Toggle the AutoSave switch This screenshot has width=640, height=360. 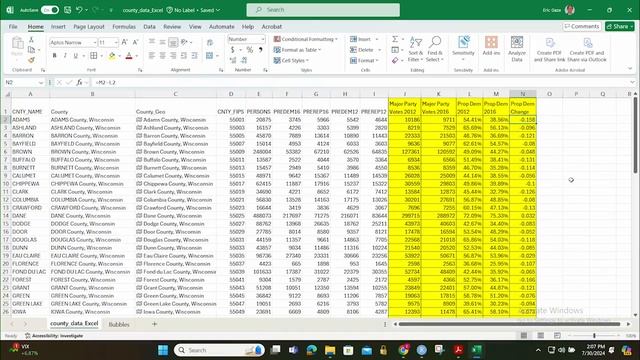click(x=49, y=10)
